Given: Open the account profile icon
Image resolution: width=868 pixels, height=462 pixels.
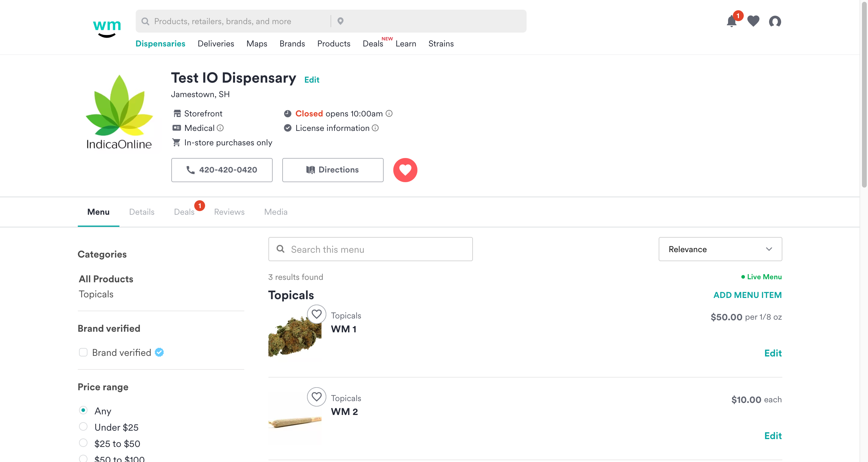Looking at the screenshot, I should (775, 22).
